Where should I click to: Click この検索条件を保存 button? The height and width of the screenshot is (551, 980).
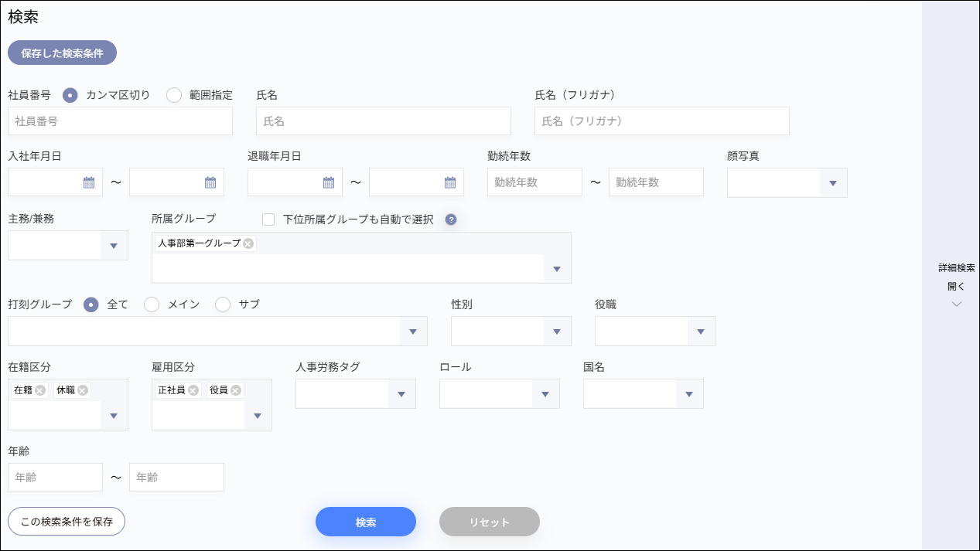[x=66, y=521]
